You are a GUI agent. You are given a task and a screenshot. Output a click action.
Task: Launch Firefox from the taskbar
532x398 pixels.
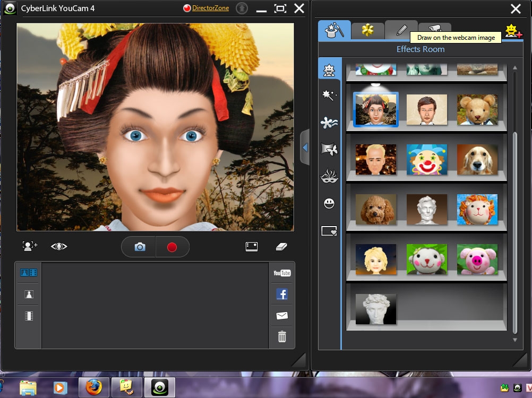(x=93, y=387)
